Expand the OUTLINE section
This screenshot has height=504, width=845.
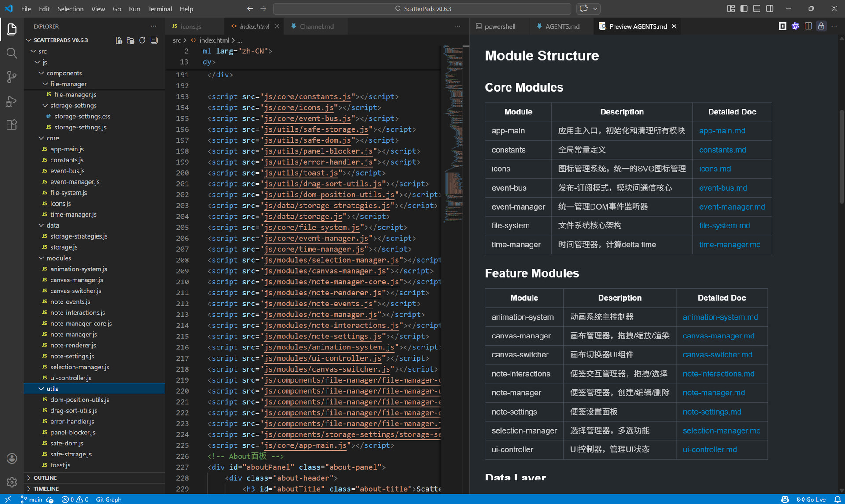[45, 478]
